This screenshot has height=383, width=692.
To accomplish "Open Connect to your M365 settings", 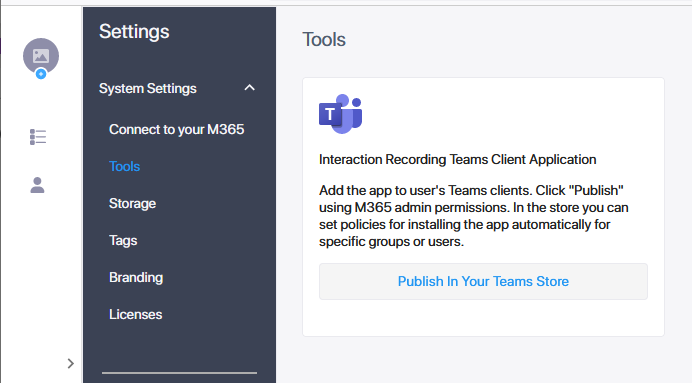I will [177, 129].
